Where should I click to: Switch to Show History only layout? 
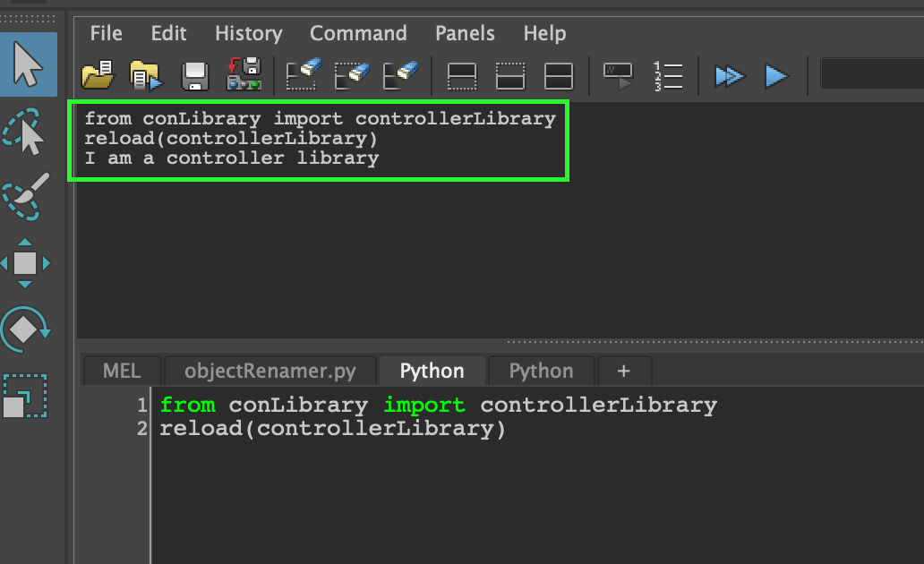(462, 76)
